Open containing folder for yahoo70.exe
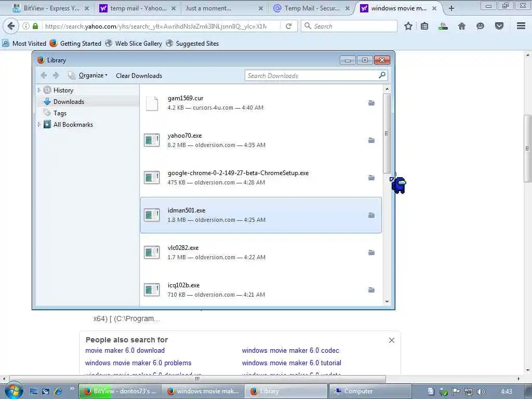 (x=371, y=140)
